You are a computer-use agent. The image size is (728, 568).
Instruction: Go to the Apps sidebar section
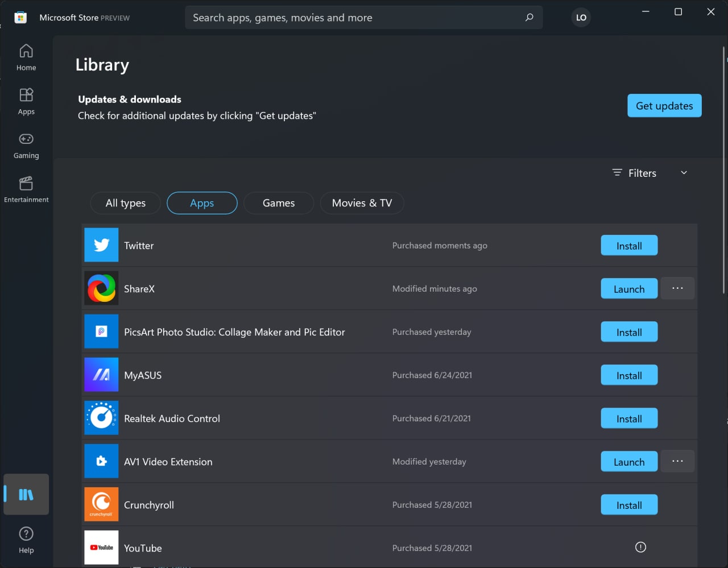point(26,102)
